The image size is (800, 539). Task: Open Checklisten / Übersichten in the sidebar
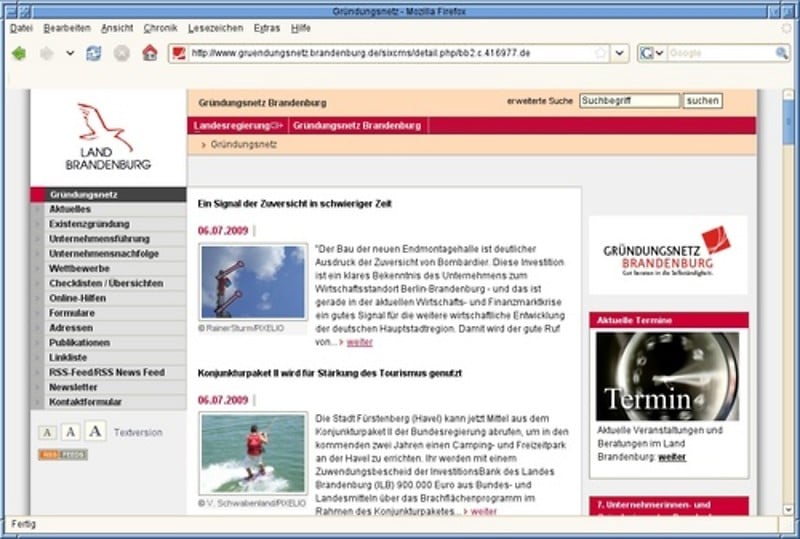click(106, 283)
